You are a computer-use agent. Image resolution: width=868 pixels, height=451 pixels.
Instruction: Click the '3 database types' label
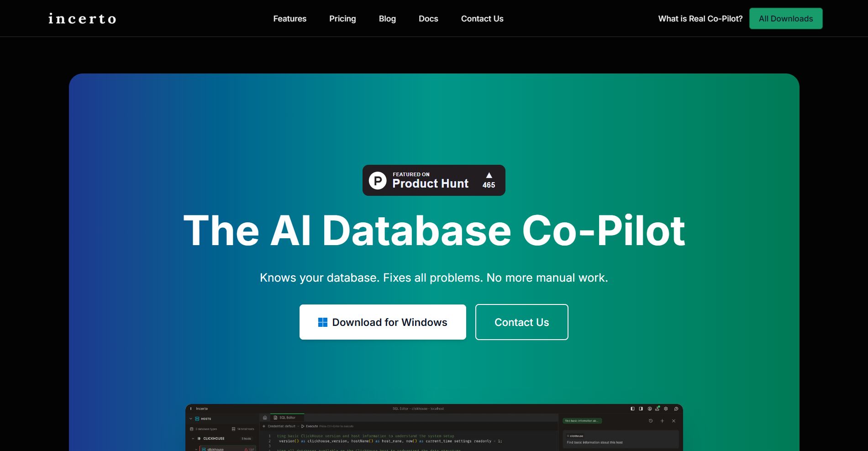[x=206, y=429]
